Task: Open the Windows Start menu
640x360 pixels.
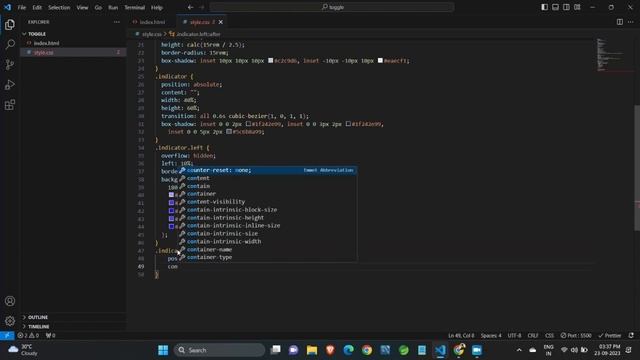Action: coord(163,350)
